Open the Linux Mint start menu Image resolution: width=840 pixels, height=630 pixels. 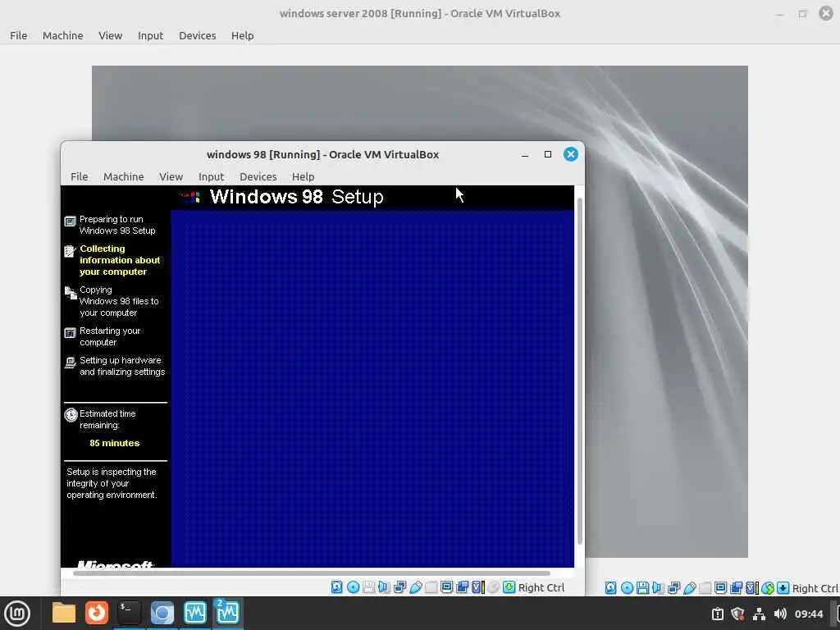[16, 613]
